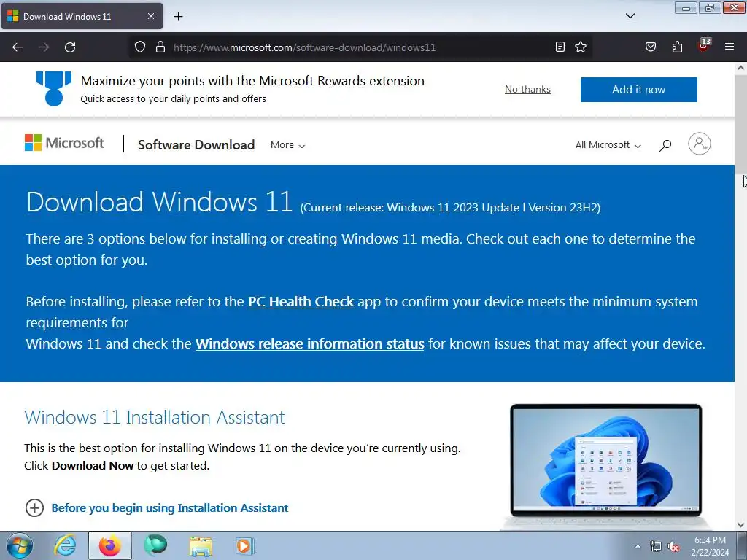Viewport: 747px width, 560px height.
Task: Go back with the browser back arrow
Action: (x=18, y=47)
